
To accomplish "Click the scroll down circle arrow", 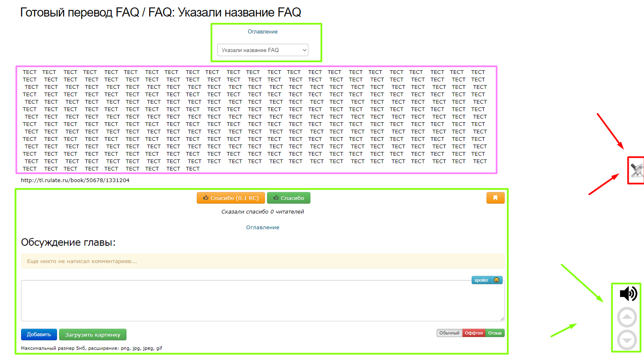I will pos(627,341).
